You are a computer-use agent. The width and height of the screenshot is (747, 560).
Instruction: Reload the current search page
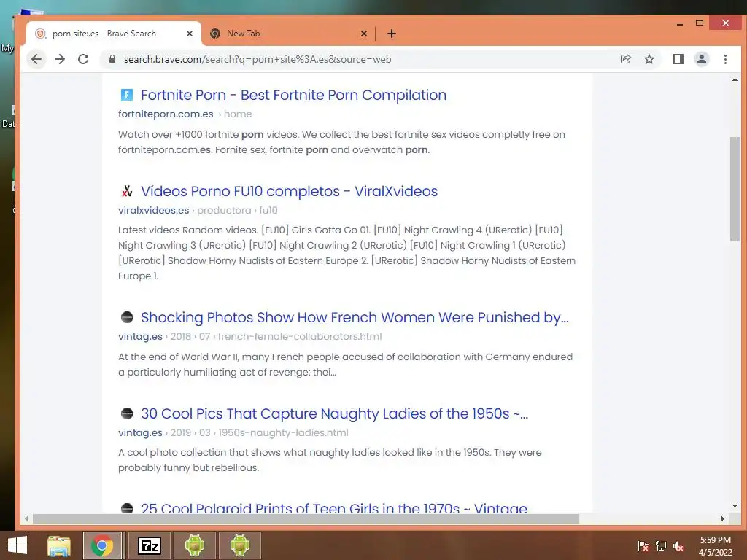[83, 59]
